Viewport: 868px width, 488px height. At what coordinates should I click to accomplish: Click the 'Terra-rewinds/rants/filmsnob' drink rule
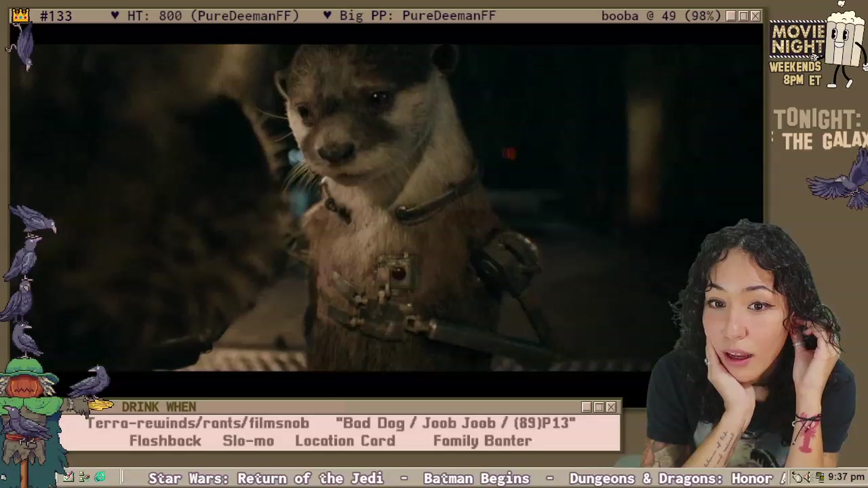(x=198, y=423)
